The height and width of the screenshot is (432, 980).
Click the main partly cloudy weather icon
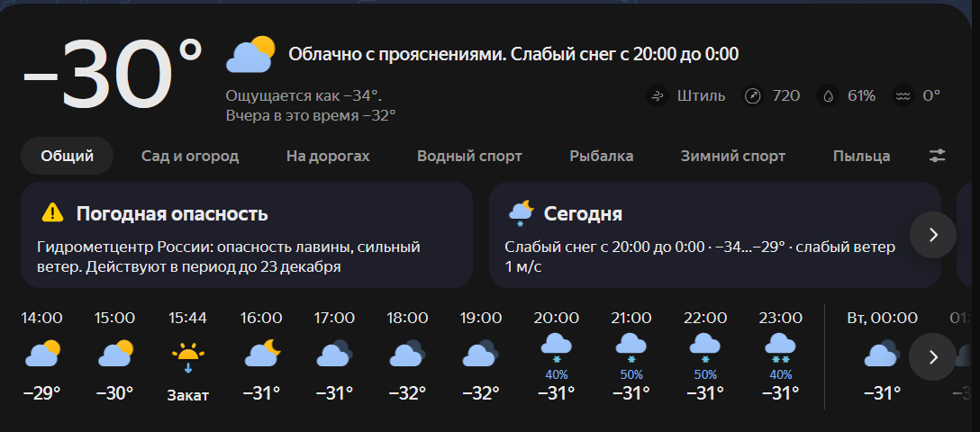(x=250, y=54)
